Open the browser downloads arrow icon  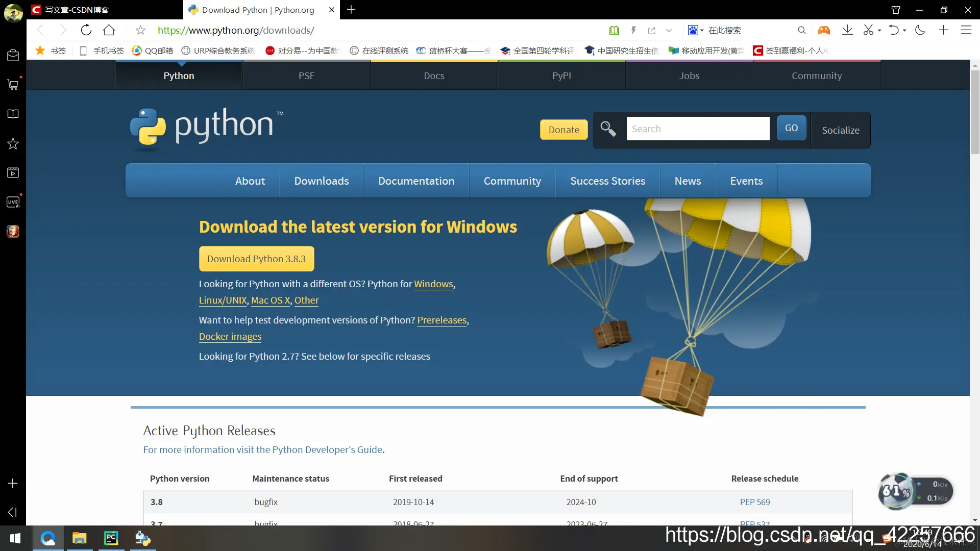(847, 30)
